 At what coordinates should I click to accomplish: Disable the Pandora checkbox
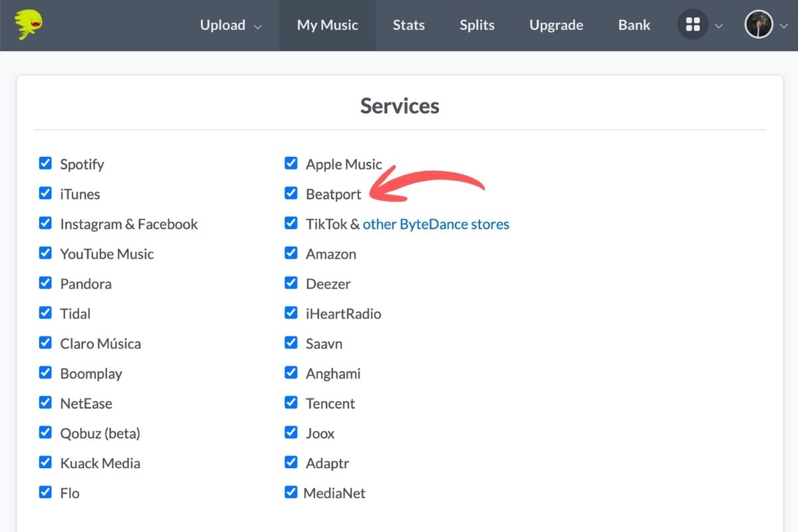[45, 283]
